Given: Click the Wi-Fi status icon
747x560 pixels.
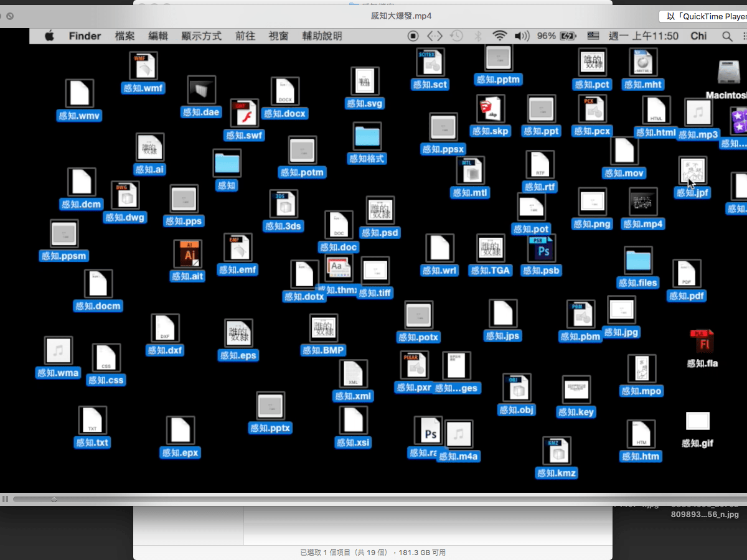Looking at the screenshot, I should (x=499, y=36).
